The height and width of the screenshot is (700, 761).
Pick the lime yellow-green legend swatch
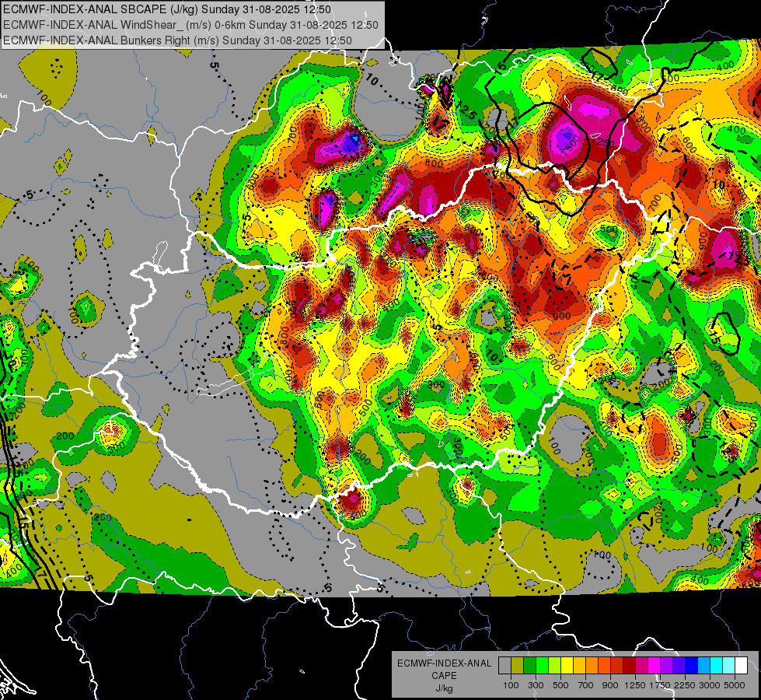[x=555, y=666]
